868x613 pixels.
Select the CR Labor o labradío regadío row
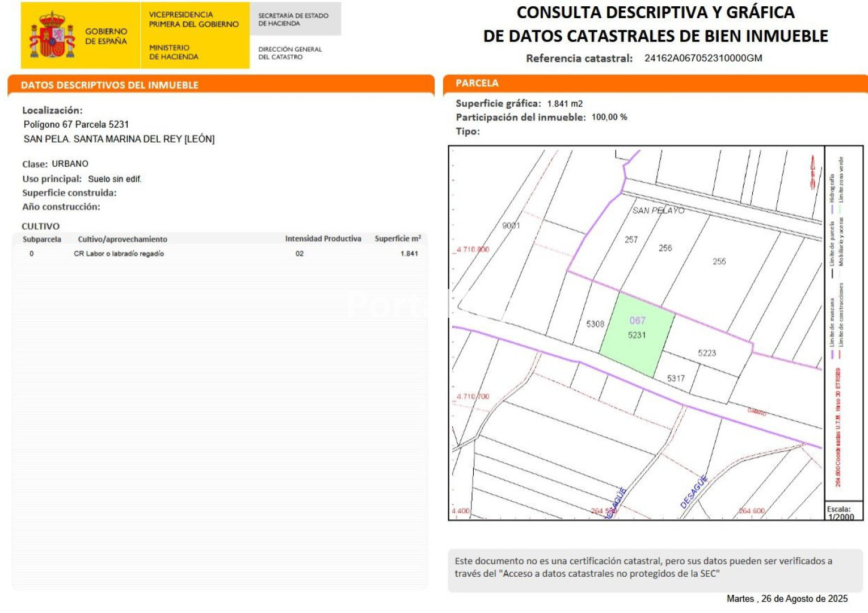tap(119, 254)
